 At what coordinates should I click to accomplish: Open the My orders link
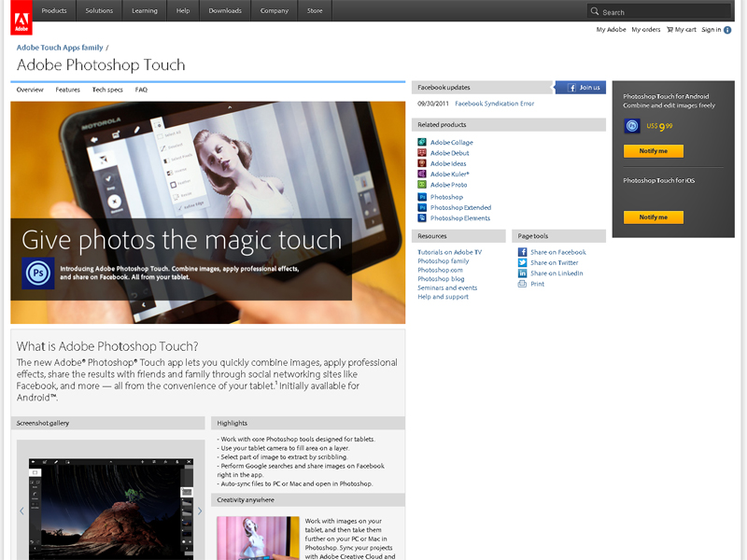tap(646, 30)
